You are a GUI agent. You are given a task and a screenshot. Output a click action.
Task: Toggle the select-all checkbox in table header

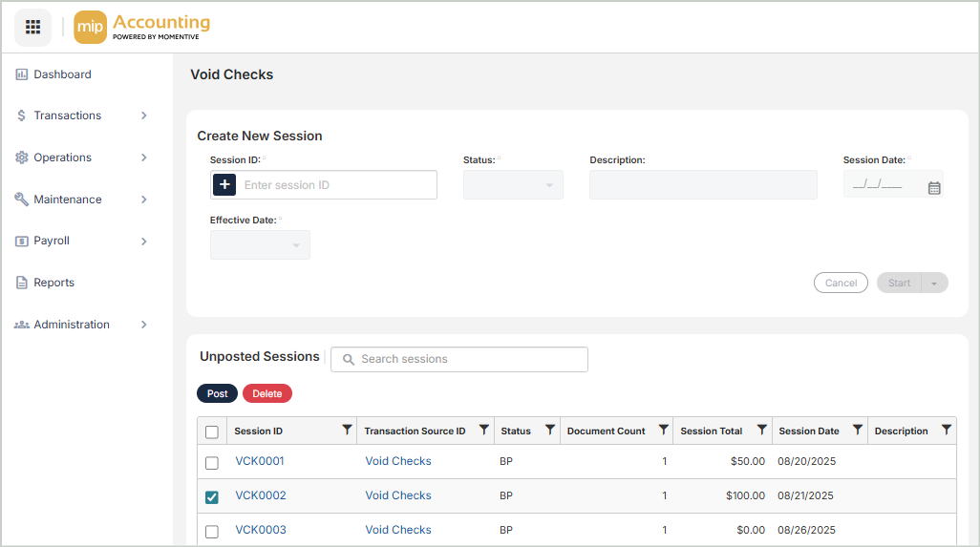[212, 431]
